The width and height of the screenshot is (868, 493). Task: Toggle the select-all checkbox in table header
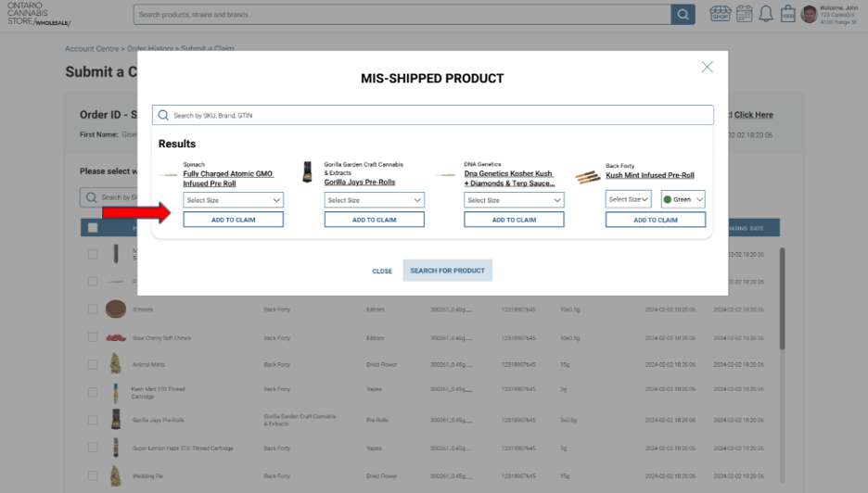point(93,228)
